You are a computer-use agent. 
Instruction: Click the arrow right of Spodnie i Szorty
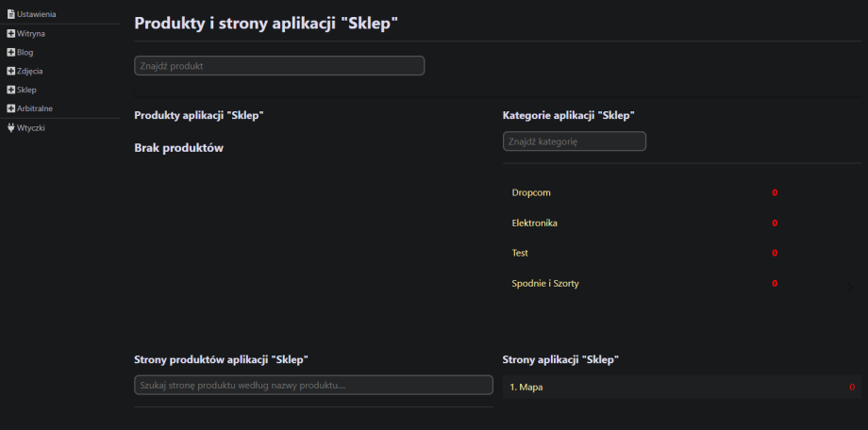pyautogui.click(x=848, y=286)
